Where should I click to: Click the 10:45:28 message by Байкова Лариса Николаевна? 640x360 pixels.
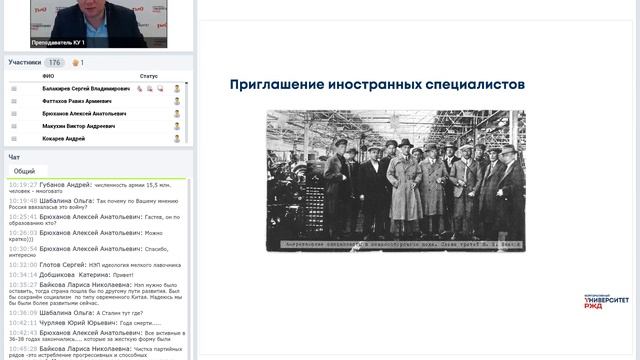[x=96, y=352]
